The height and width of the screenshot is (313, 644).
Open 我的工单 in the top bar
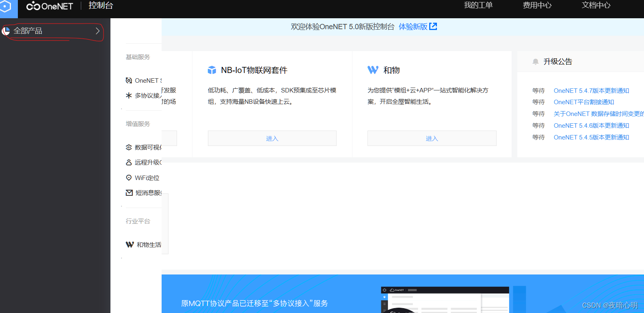(x=478, y=5)
